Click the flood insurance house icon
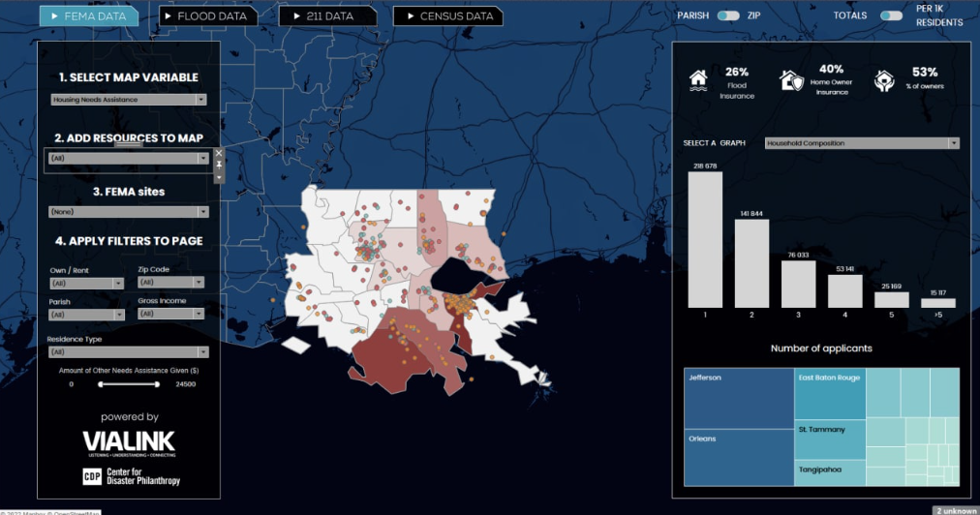The width and height of the screenshot is (980, 515). click(x=698, y=80)
